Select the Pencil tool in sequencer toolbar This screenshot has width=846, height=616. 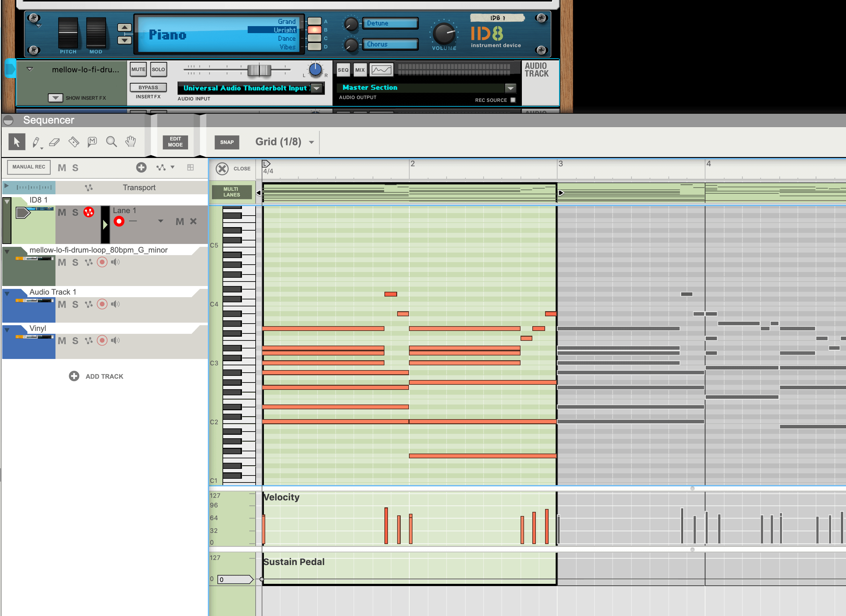(x=36, y=142)
